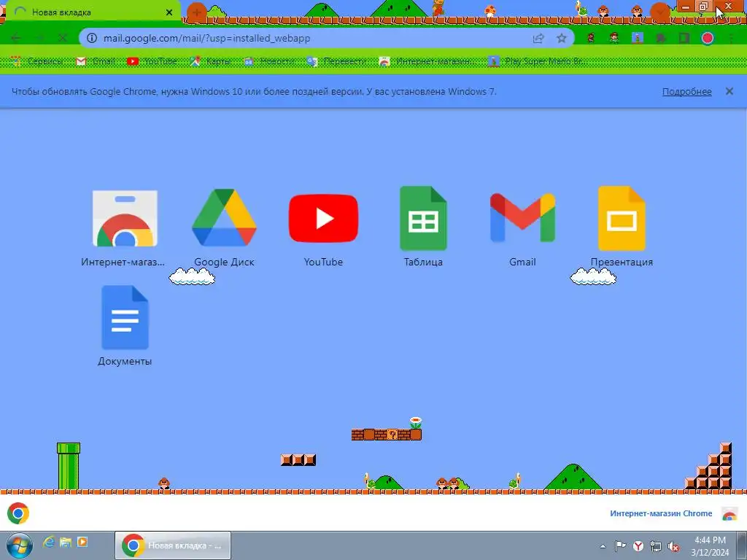Open the large Gmail app icon
747x560 pixels.
(522, 217)
